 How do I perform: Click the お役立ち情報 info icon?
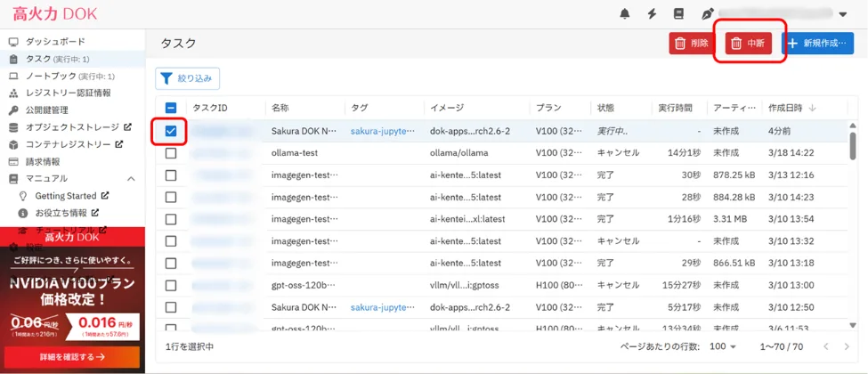click(23, 213)
